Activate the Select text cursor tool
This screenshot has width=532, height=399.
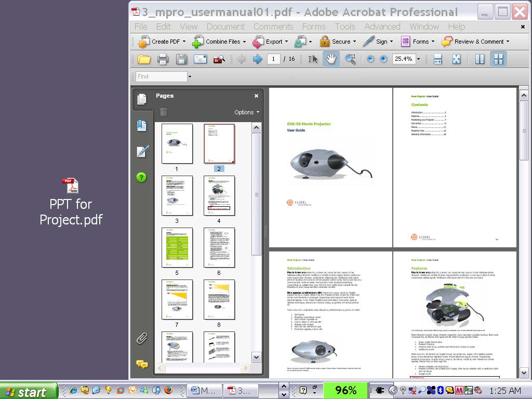(x=313, y=59)
